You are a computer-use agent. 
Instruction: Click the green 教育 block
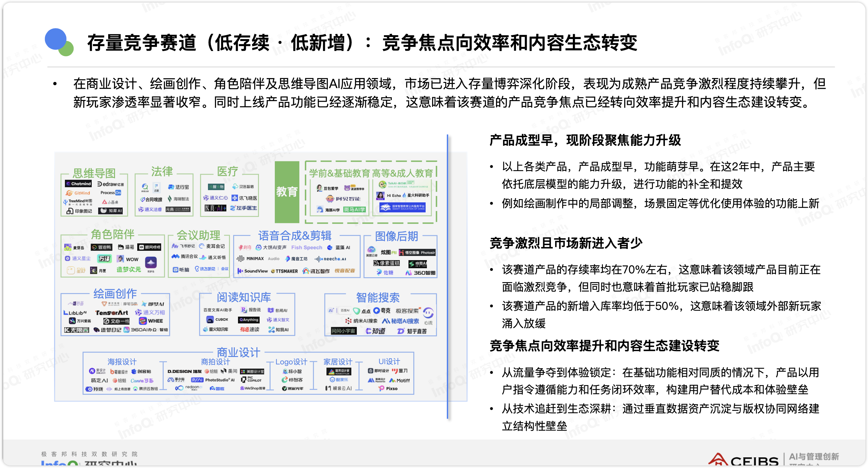[287, 192]
